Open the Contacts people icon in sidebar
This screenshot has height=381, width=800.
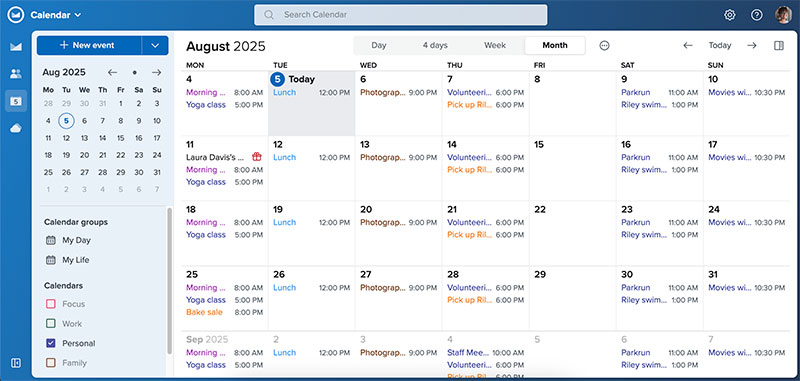coord(16,73)
